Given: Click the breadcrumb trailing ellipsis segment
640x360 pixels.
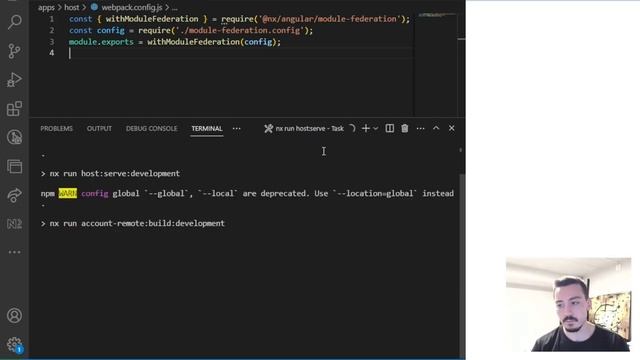Looking at the screenshot, I should coord(174,7).
